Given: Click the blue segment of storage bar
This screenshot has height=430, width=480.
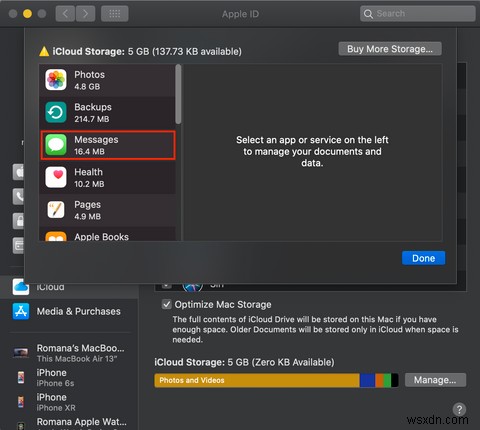Looking at the screenshot, I should [x=368, y=380].
